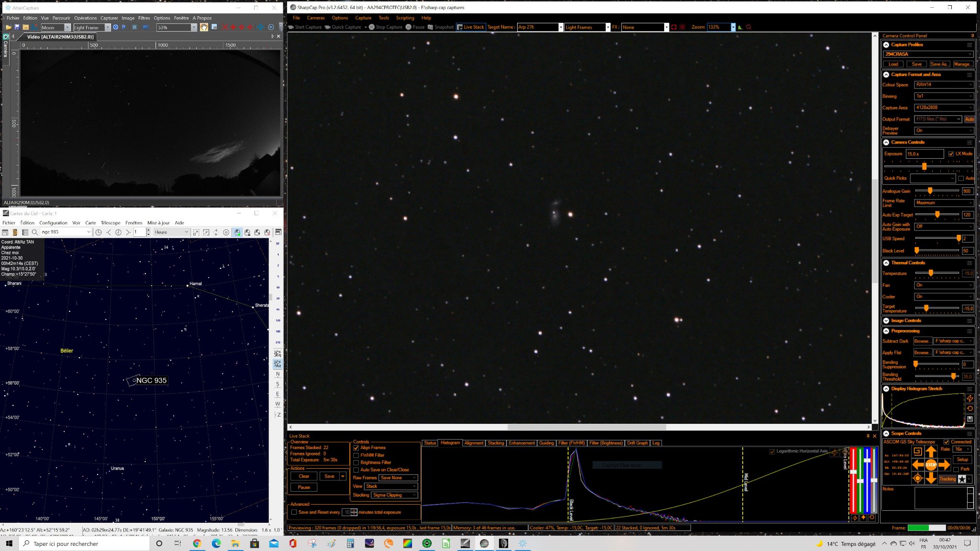980x551 pixels.
Task: Toggle the Park checkbox
Action: tap(956, 469)
